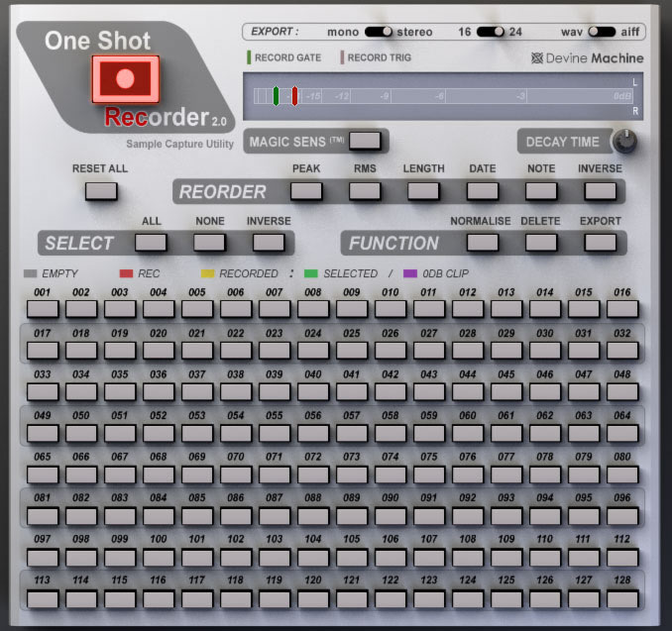Viewport: 672px width, 631px height.
Task: Select sample slot 088
Action: point(313,516)
